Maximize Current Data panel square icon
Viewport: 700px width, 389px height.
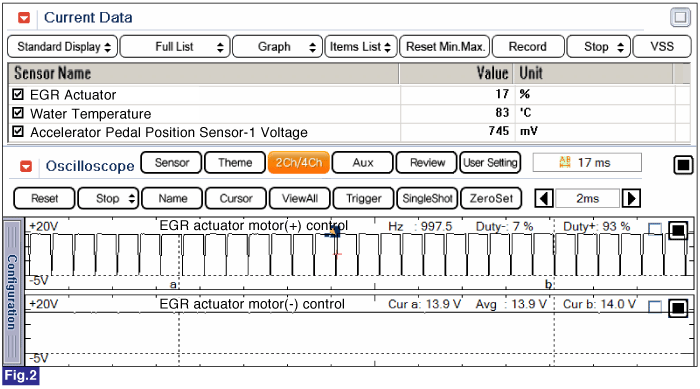(680, 18)
